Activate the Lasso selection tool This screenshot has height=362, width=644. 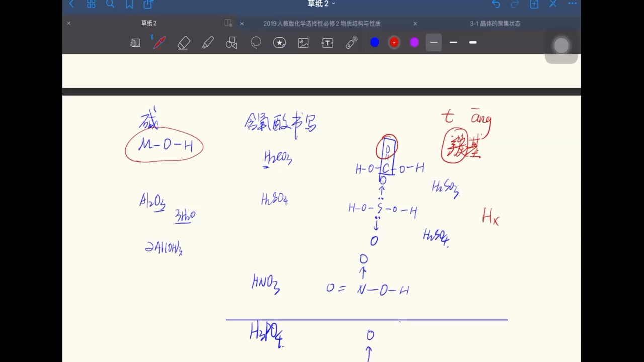(x=256, y=42)
